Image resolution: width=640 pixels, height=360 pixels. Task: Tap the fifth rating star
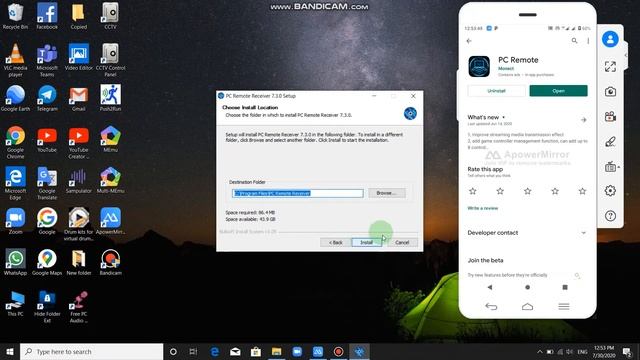pos(582,191)
